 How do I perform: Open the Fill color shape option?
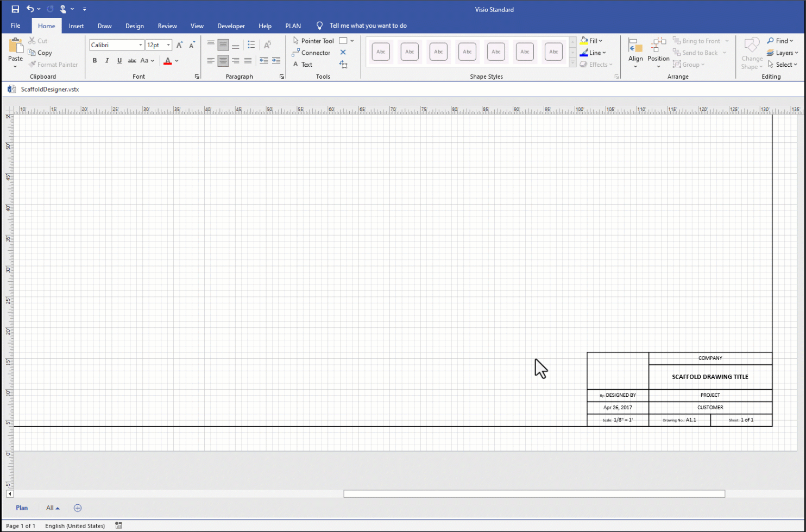click(x=591, y=41)
